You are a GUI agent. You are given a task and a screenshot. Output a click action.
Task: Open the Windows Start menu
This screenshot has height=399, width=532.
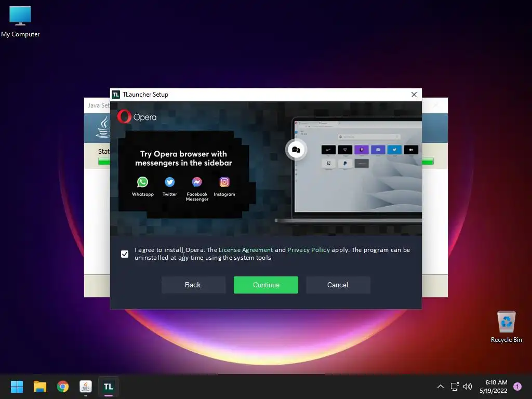(x=17, y=387)
